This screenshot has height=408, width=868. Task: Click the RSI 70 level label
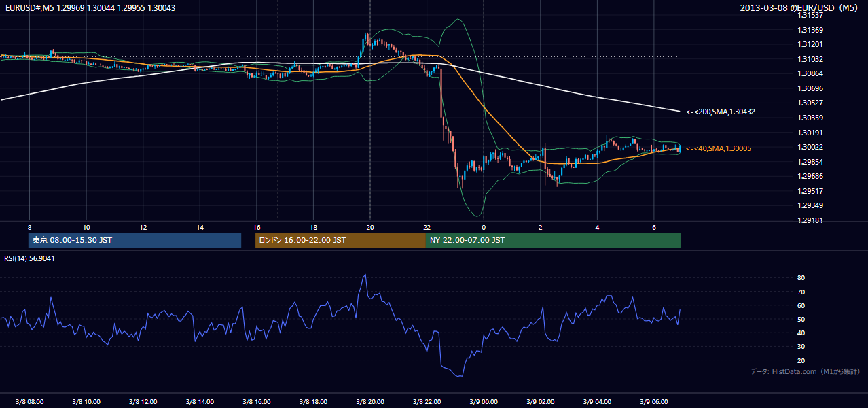801,292
